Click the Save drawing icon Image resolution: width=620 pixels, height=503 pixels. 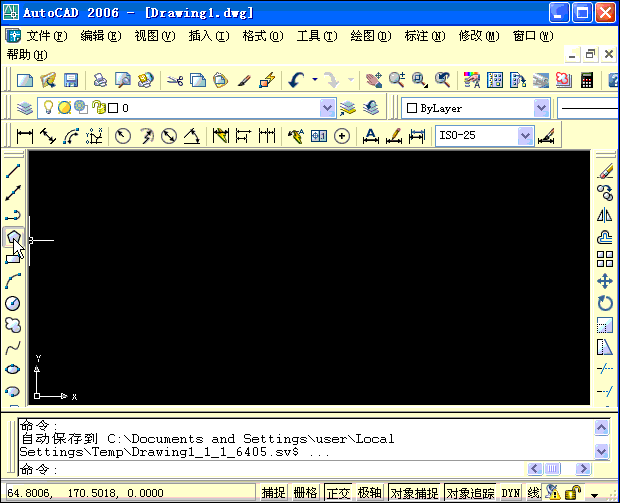(x=71, y=80)
